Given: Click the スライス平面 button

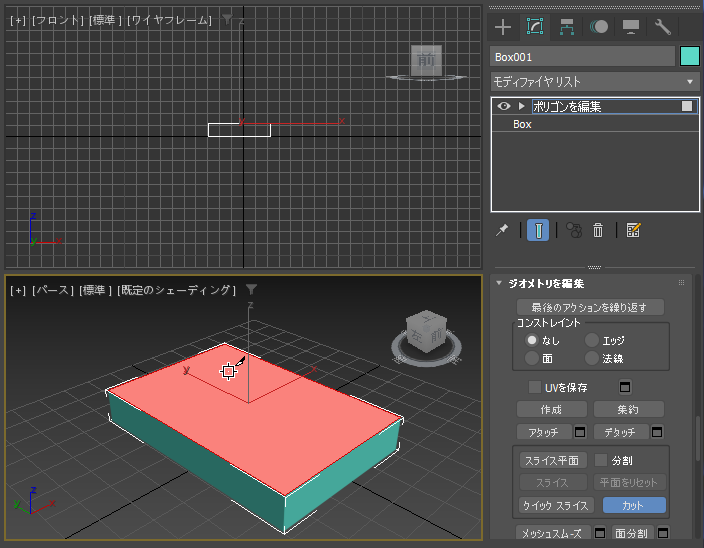Looking at the screenshot, I should tap(553, 460).
